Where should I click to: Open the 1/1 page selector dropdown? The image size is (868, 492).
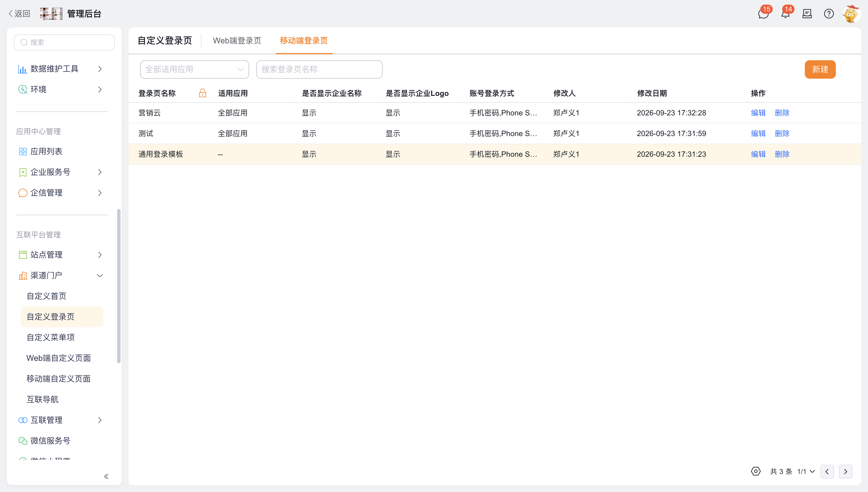point(806,471)
